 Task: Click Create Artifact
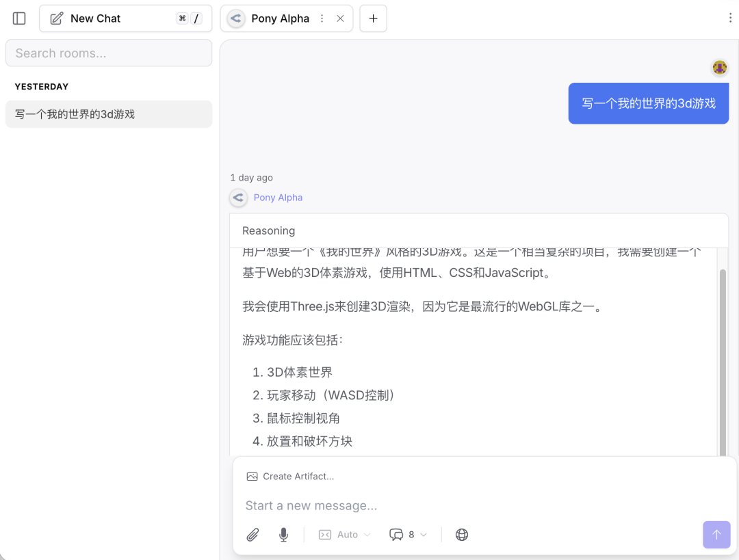pyautogui.click(x=290, y=476)
